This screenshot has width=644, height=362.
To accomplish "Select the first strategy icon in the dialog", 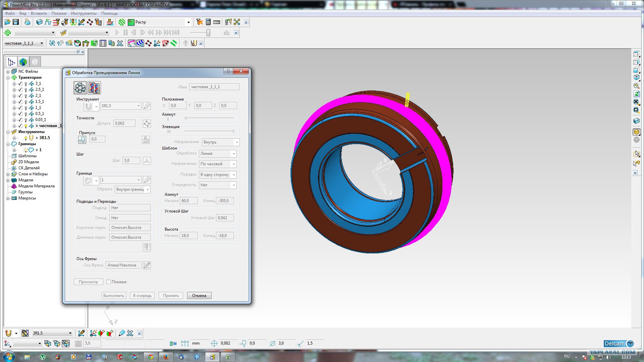I will [x=80, y=88].
